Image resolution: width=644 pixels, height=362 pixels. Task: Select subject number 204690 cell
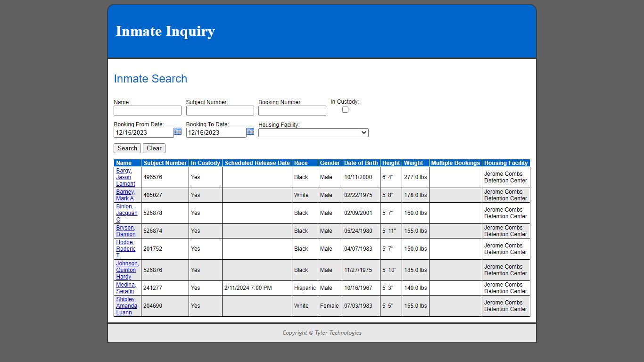tap(165, 306)
